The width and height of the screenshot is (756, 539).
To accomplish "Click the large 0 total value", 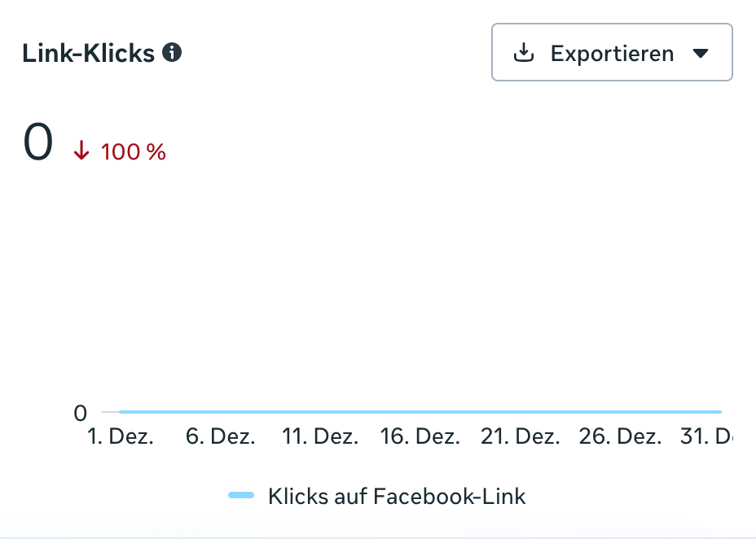I will click(38, 142).
